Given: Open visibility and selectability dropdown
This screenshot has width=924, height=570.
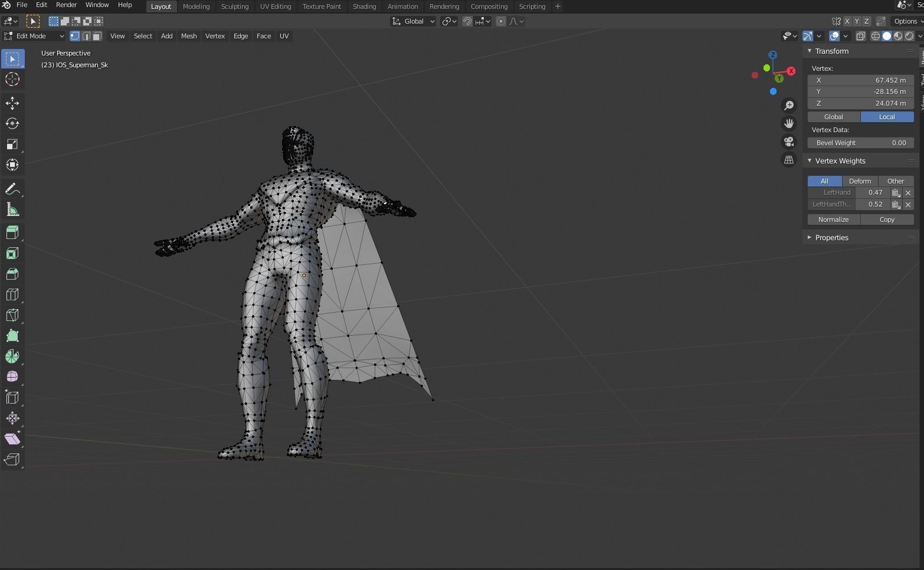Looking at the screenshot, I should point(790,36).
